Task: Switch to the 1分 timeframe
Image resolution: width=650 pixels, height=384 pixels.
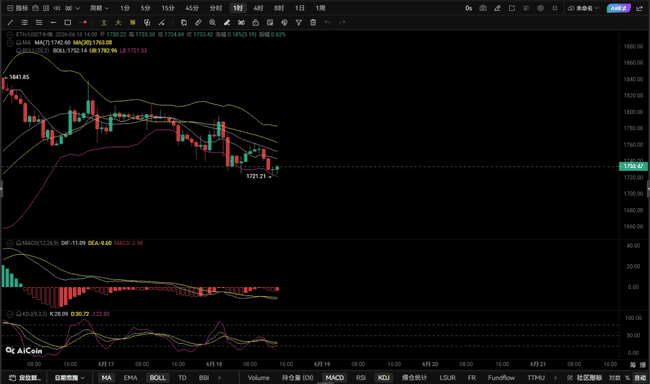Action: click(x=125, y=8)
